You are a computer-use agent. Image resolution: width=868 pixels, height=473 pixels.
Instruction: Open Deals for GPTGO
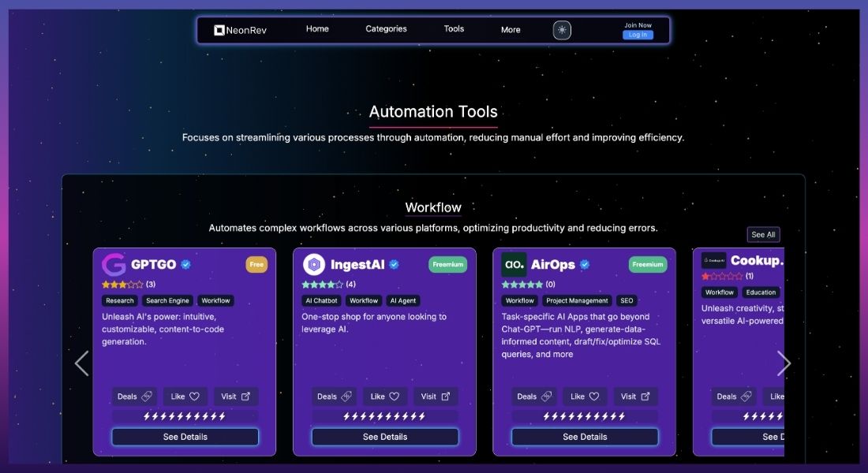click(x=134, y=396)
